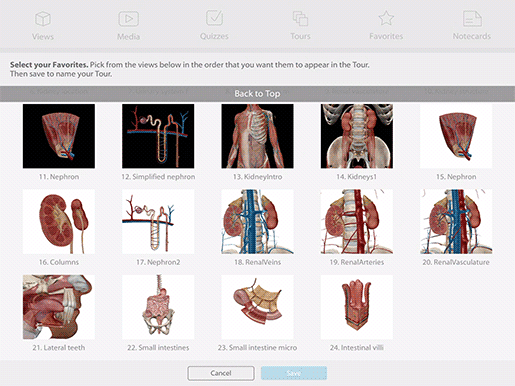Image resolution: width=515 pixels, height=386 pixels.
Task: Pick the 19. RenalArteries thumbnail
Action: click(x=357, y=222)
